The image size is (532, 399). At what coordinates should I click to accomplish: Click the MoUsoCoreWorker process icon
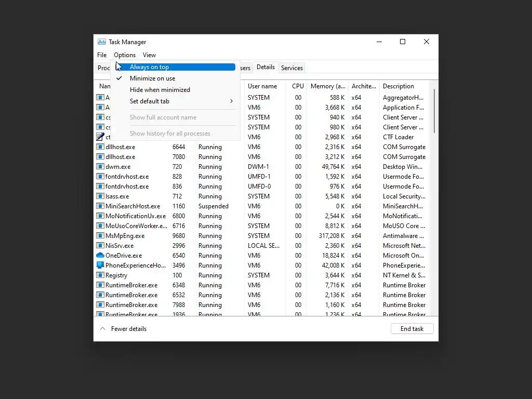100,225
